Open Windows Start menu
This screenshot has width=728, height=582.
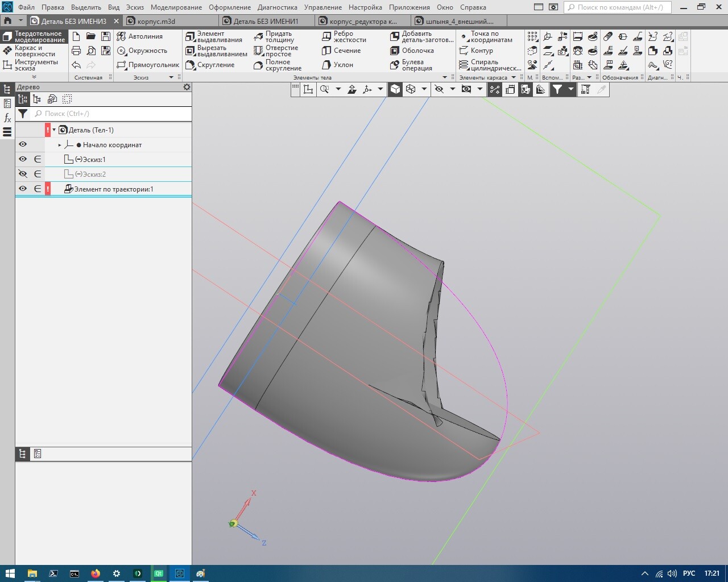(x=10, y=573)
